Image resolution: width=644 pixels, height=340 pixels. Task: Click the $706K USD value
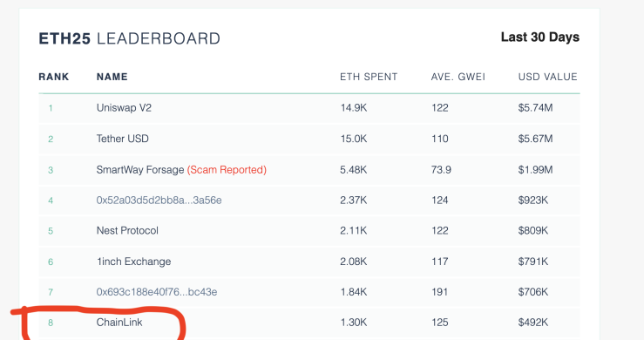tap(532, 292)
